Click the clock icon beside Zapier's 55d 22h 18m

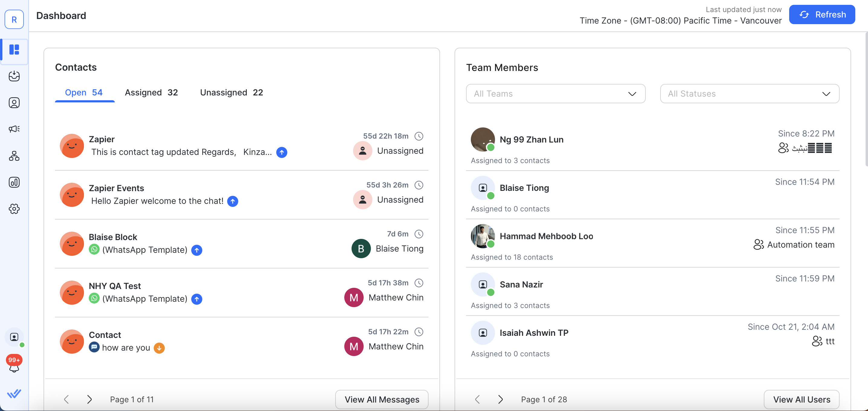(419, 136)
